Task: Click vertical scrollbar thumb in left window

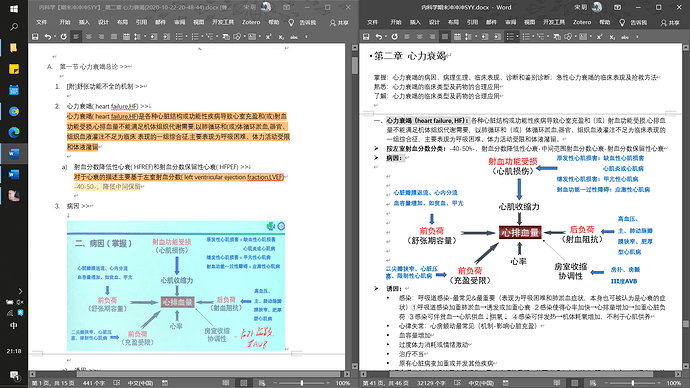Action: tap(355, 66)
